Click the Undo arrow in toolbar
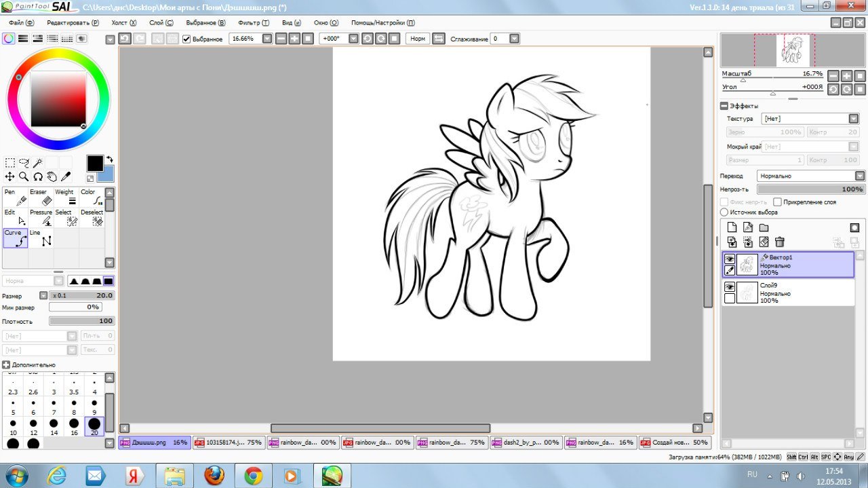This screenshot has height=488, width=868. pyautogui.click(x=125, y=39)
